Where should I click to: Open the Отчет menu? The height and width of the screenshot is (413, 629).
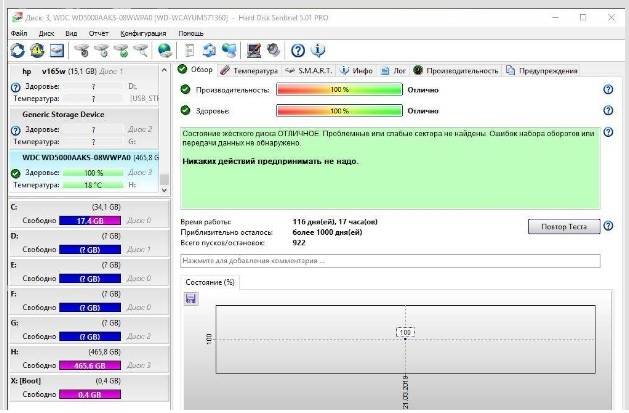coord(98,33)
